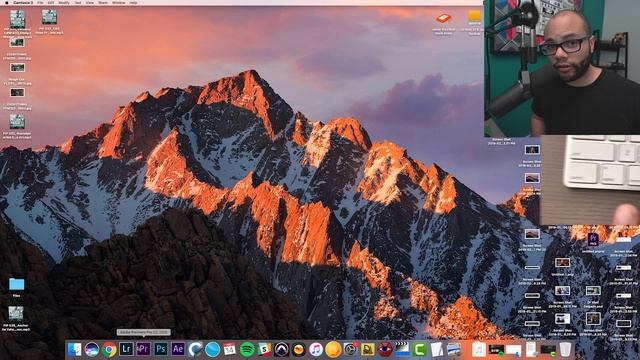Viewport: 640px width, 360px height.
Task: Select the top-left desktop file thumbnail
Action: point(18,19)
